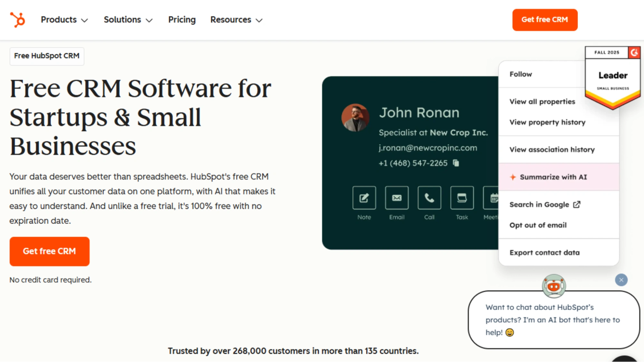The image size is (644, 362).
Task: Go to the Pricing page
Action: 182,20
